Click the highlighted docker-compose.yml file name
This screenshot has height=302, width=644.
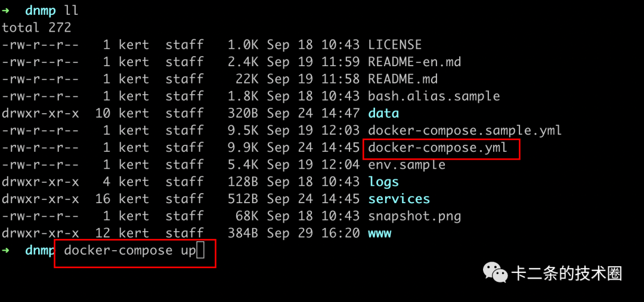tap(438, 148)
